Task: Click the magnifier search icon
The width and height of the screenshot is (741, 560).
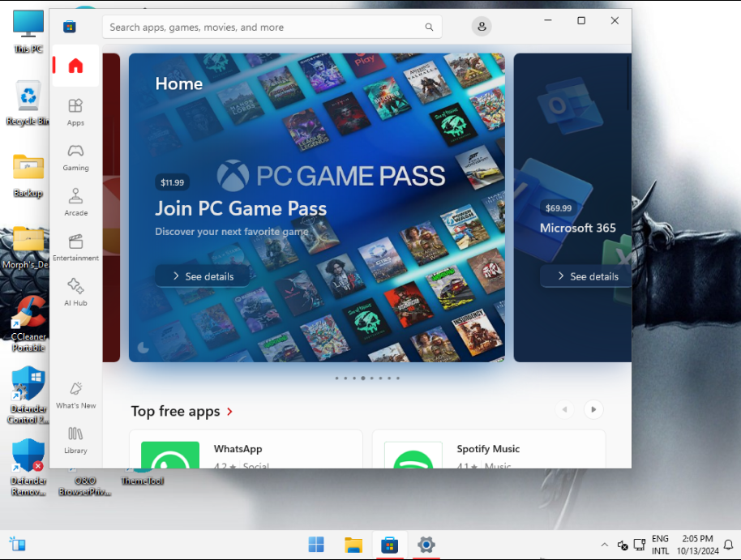Action: click(429, 27)
